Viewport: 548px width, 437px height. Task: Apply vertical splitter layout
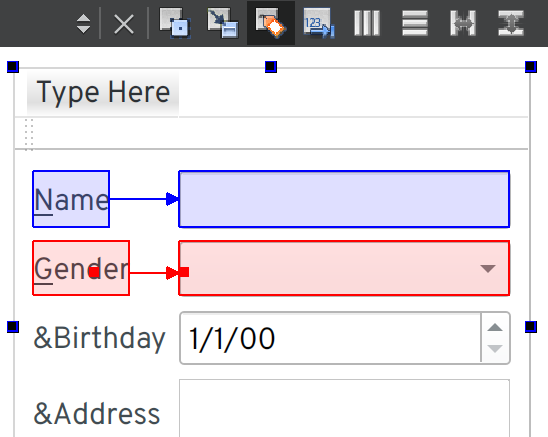[511, 23]
